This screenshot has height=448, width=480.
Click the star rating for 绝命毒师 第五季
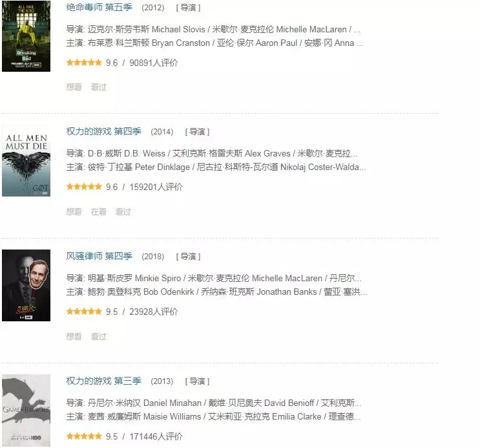(84, 63)
